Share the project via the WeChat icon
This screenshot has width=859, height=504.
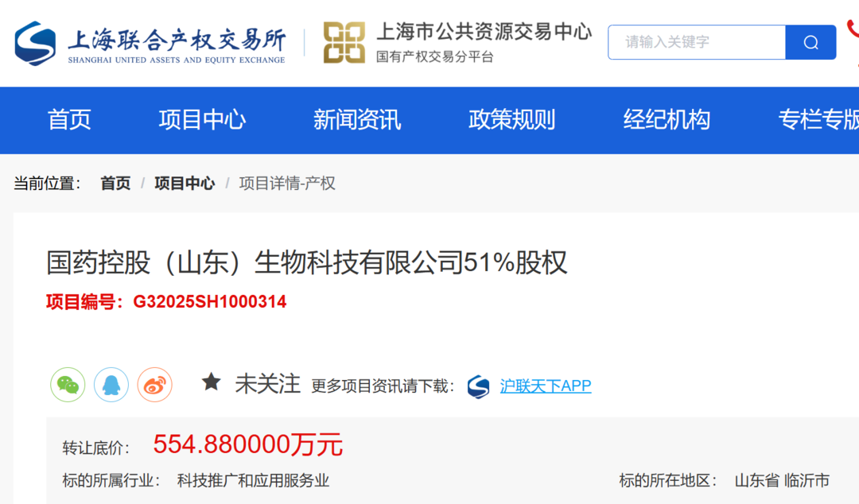tap(68, 386)
